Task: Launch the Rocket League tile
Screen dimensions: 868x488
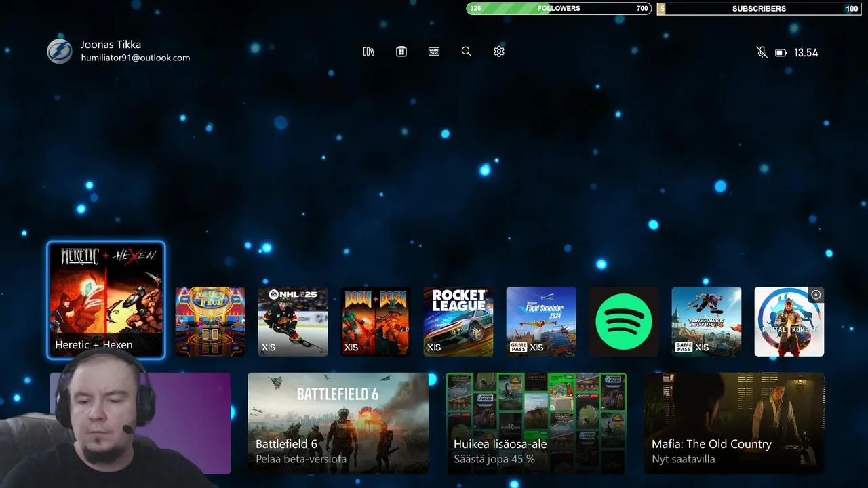Action: [458, 321]
